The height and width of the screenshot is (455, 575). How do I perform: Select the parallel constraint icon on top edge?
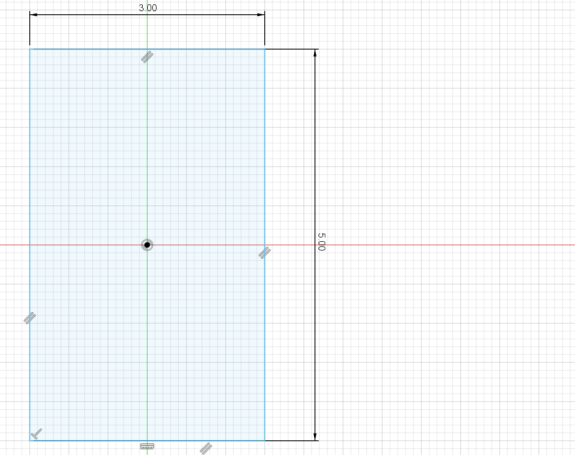click(147, 57)
